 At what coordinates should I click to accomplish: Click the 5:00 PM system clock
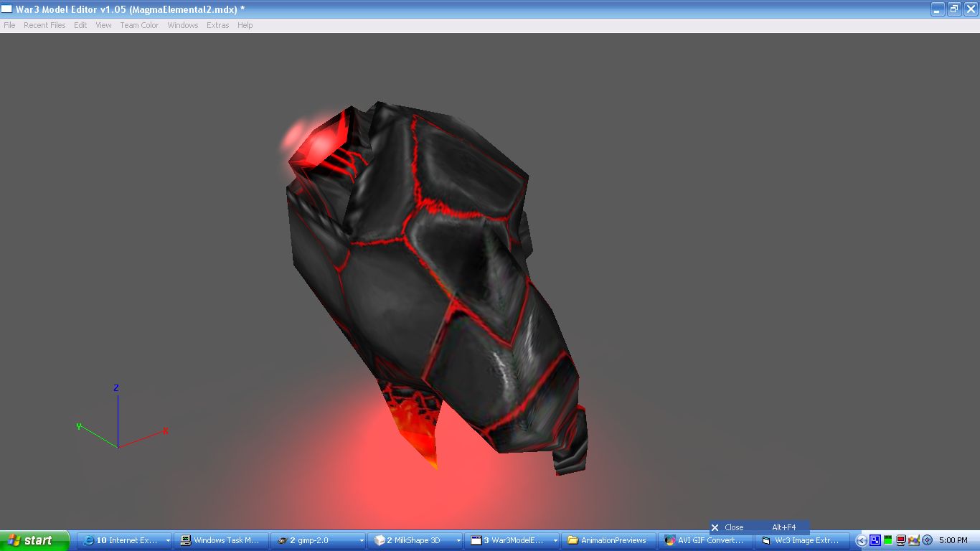pyautogui.click(x=953, y=540)
